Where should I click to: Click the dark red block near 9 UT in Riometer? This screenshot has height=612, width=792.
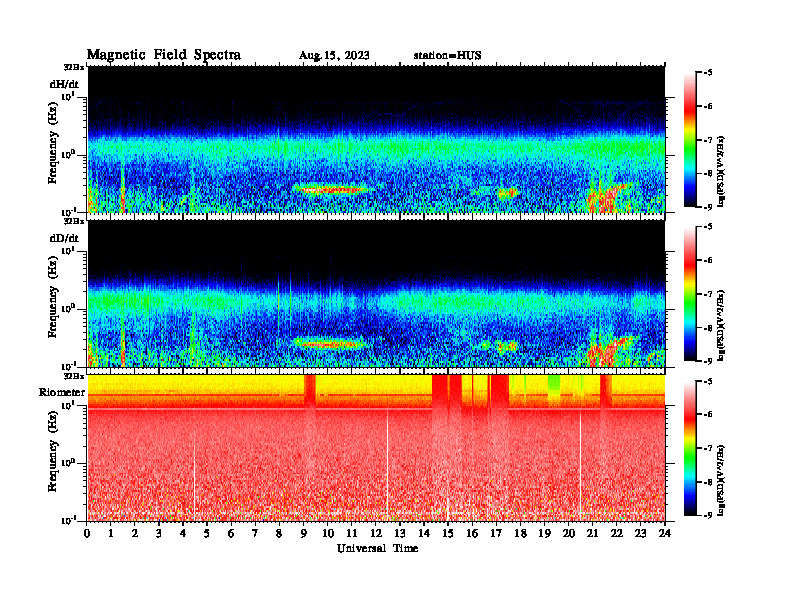(310, 390)
